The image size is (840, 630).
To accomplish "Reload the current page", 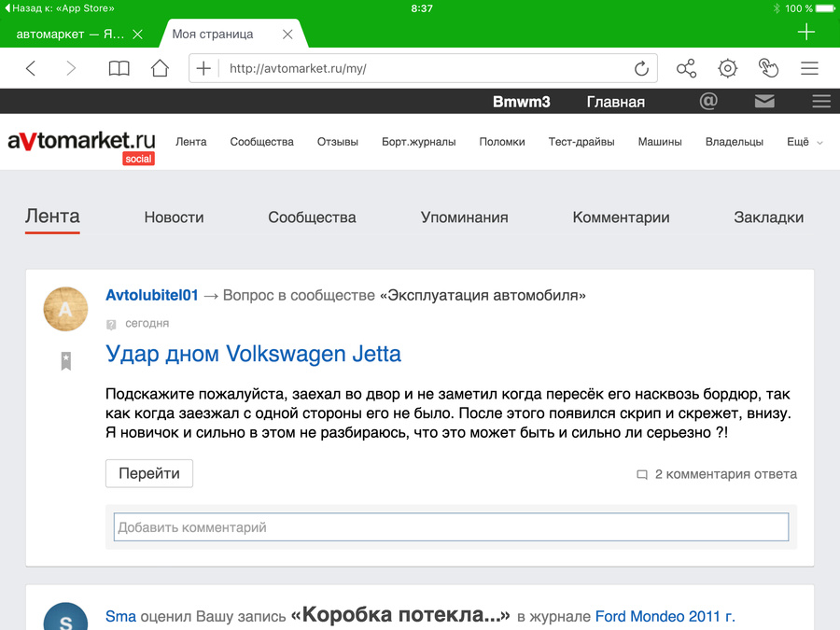I will [x=641, y=68].
